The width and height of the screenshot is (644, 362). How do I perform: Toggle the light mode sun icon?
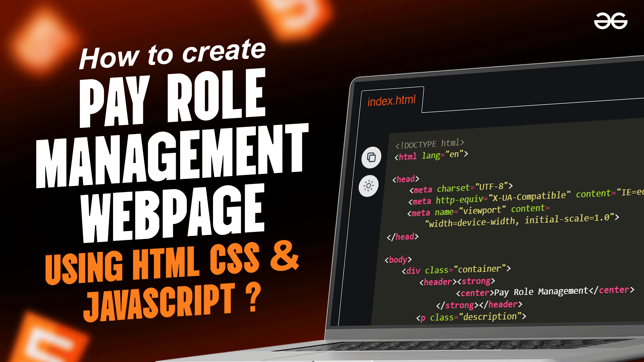pyautogui.click(x=368, y=186)
